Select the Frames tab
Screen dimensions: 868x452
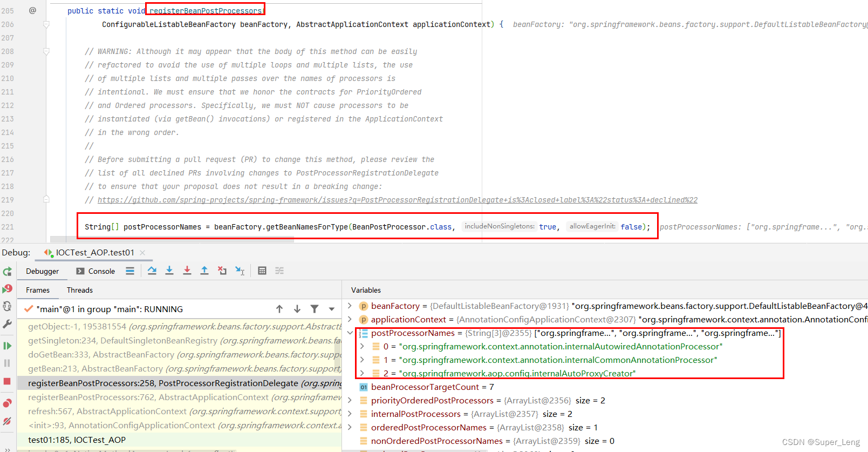click(x=38, y=290)
